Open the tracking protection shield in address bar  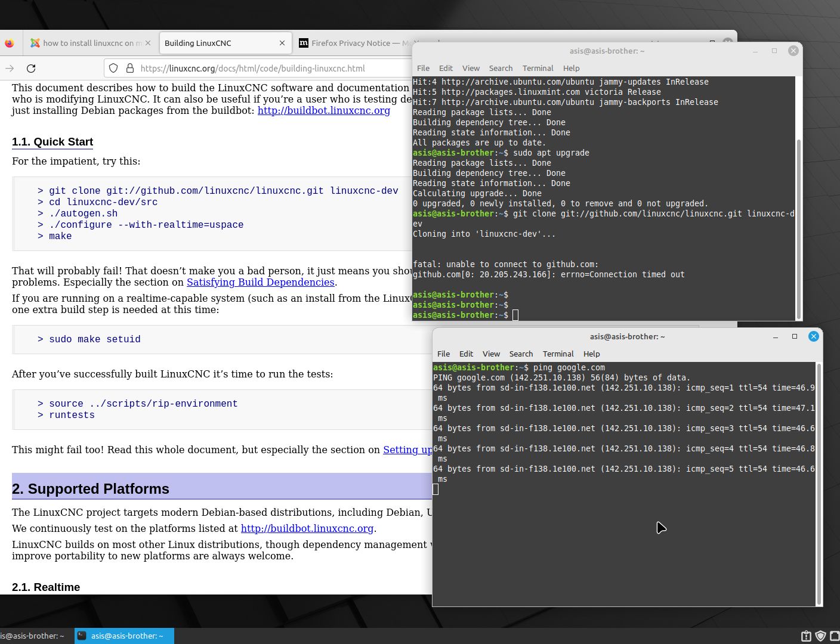tap(113, 68)
